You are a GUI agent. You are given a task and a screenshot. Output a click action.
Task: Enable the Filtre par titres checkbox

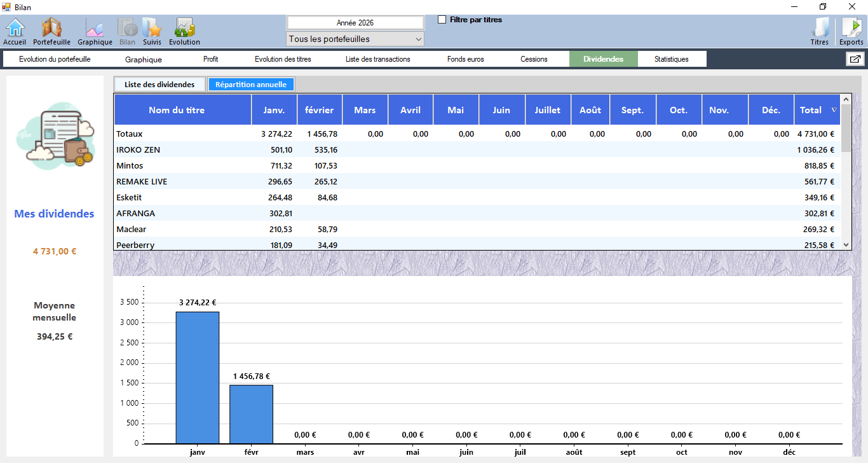[442, 20]
